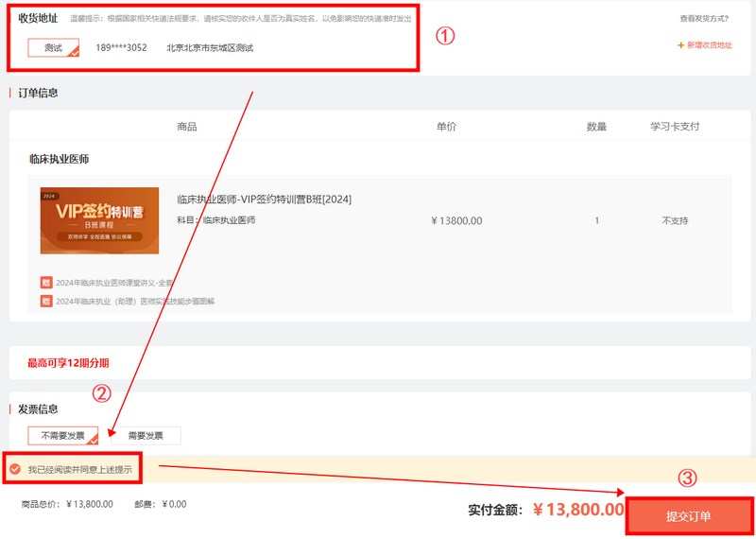The width and height of the screenshot is (756, 539).
Task: Choose the 需要发票 invoice option
Action: (x=145, y=436)
